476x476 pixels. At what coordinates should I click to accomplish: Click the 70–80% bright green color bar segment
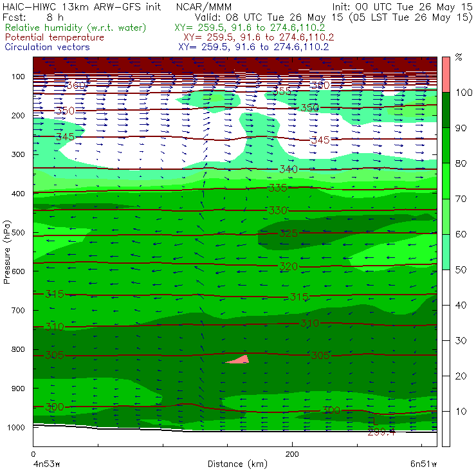click(446, 181)
